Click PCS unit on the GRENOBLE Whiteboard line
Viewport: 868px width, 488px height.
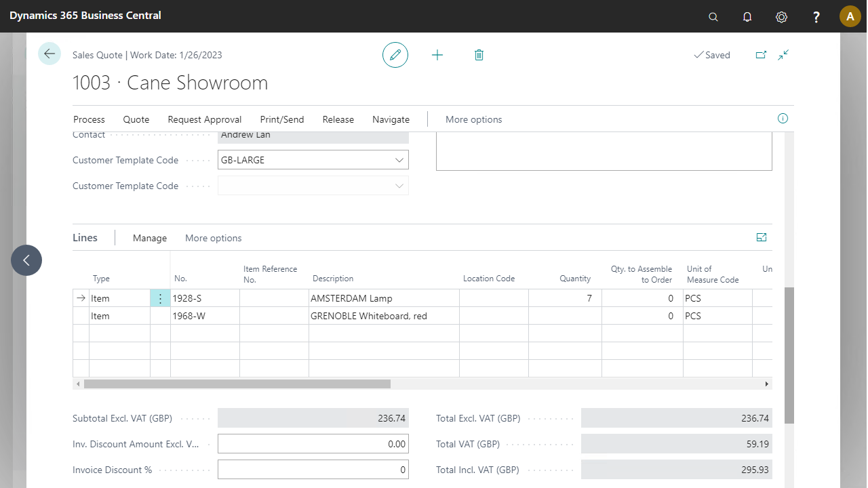pyautogui.click(x=717, y=316)
